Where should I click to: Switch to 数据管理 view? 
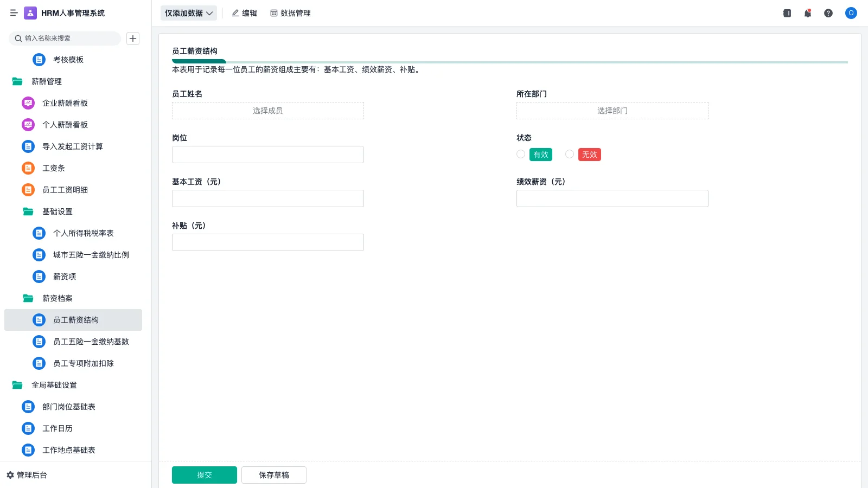pos(290,13)
